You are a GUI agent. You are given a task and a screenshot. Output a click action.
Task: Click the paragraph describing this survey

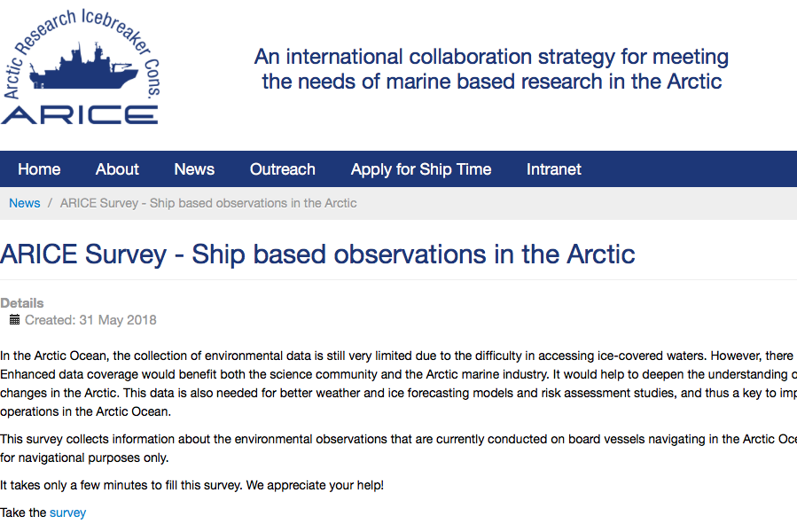[399, 448]
